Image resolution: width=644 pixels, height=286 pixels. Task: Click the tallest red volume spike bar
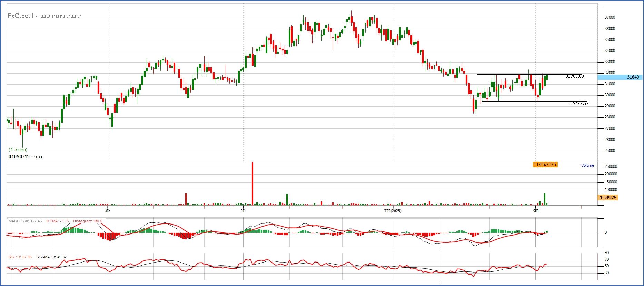click(x=252, y=183)
